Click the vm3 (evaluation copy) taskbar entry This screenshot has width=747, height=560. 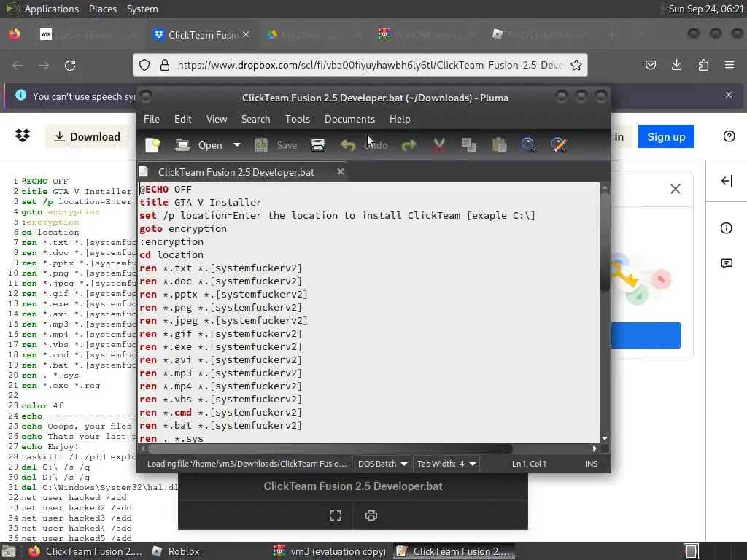point(330,551)
